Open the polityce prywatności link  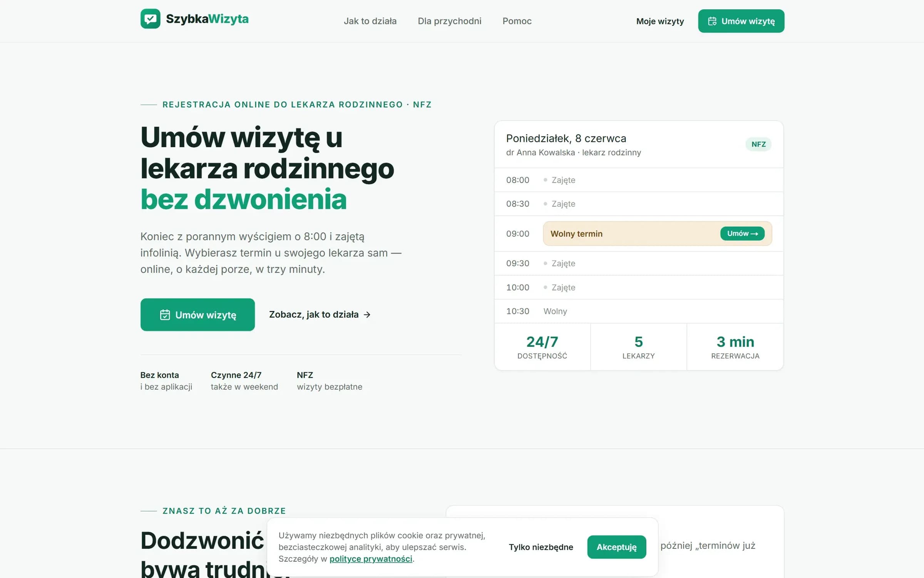[371, 559]
